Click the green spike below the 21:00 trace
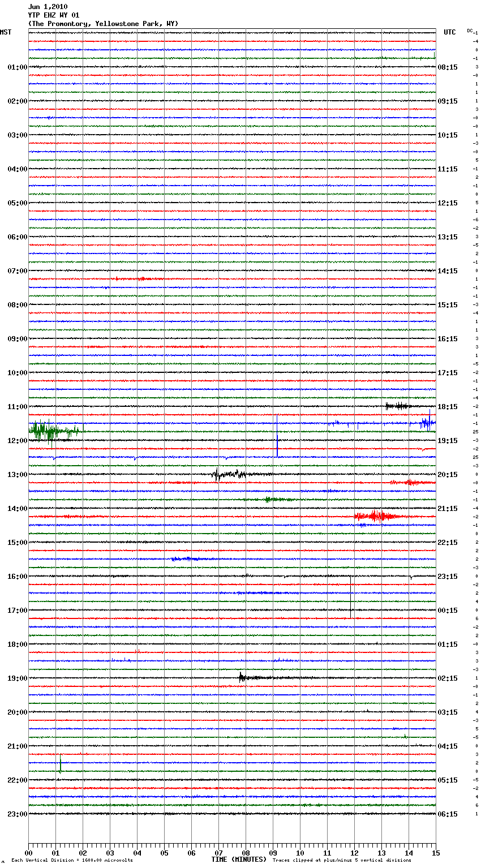 tap(60, 764)
